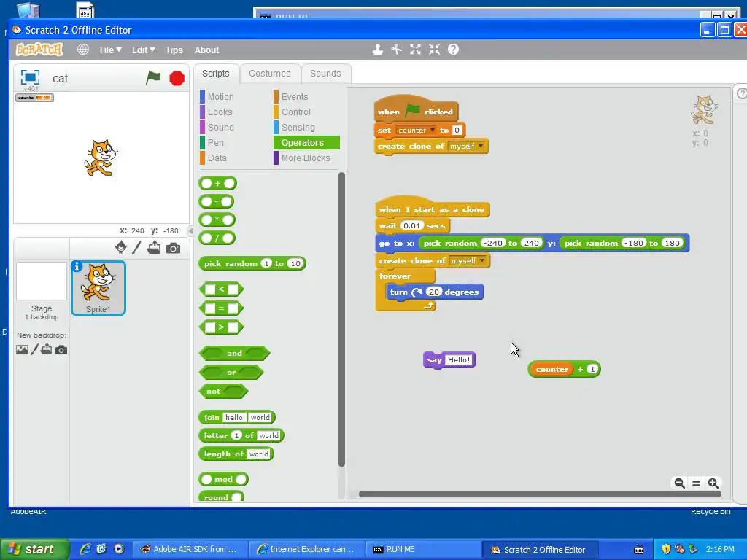Switch to the Sounds tab
The image size is (747, 560).
pyautogui.click(x=325, y=74)
